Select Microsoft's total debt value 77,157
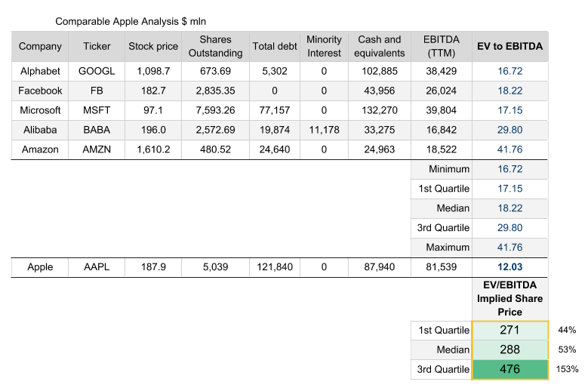This screenshot has height=388, width=588. click(274, 110)
